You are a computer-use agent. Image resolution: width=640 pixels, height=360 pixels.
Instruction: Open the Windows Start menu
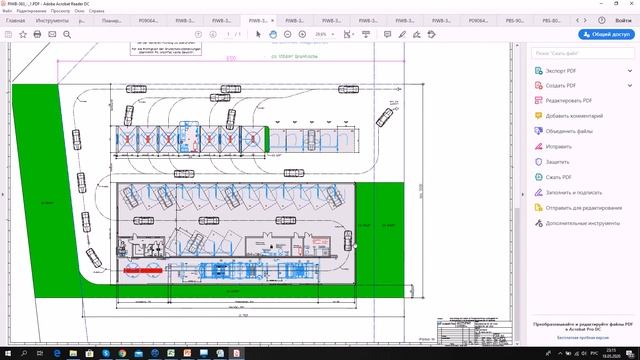pyautogui.click(x=8, y=353)
